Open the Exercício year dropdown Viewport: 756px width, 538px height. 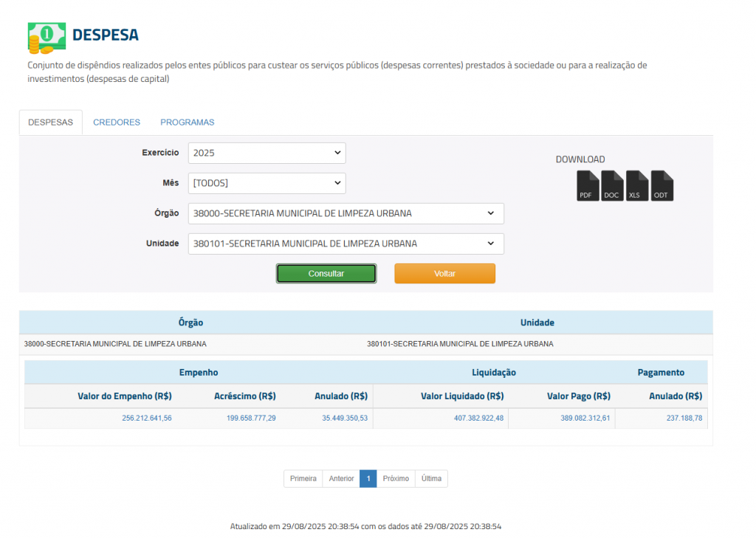(267, 154)
